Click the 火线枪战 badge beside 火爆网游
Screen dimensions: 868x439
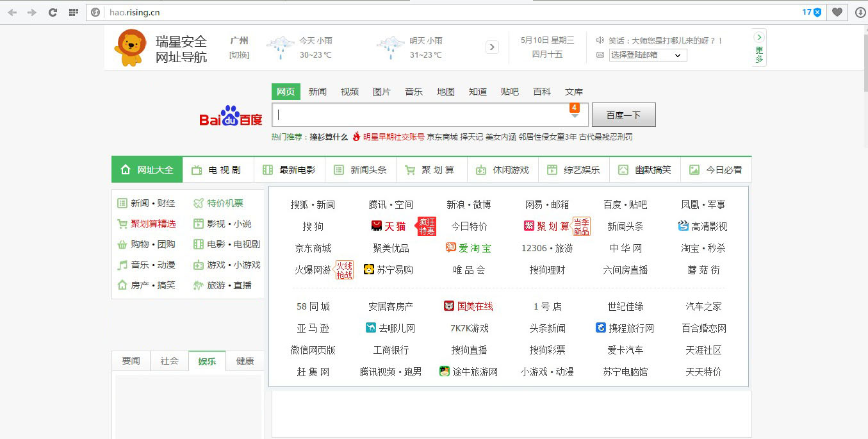[345, 270]
